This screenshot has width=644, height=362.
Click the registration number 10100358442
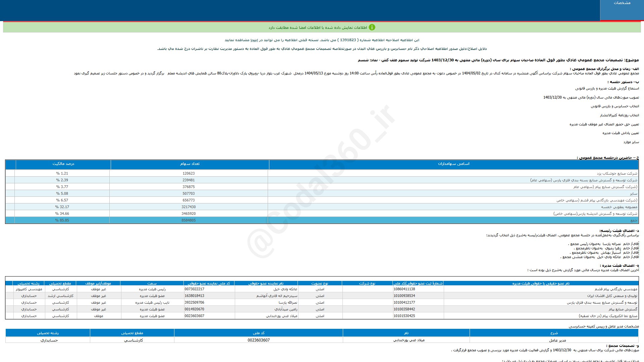405,309
